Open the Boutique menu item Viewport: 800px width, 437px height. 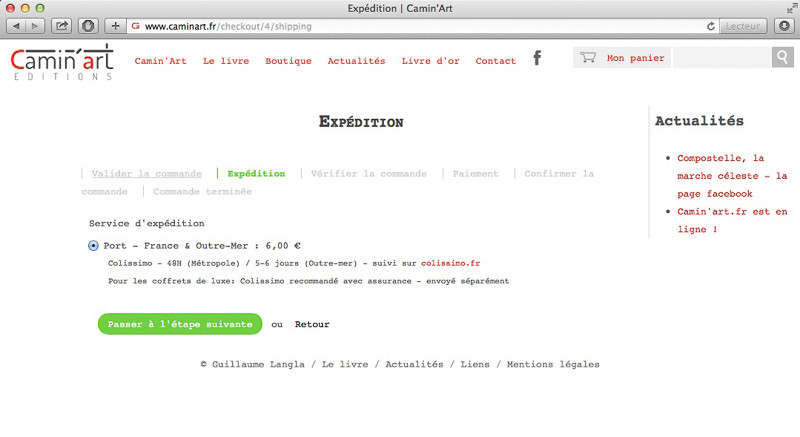click(x=288, y=61)
